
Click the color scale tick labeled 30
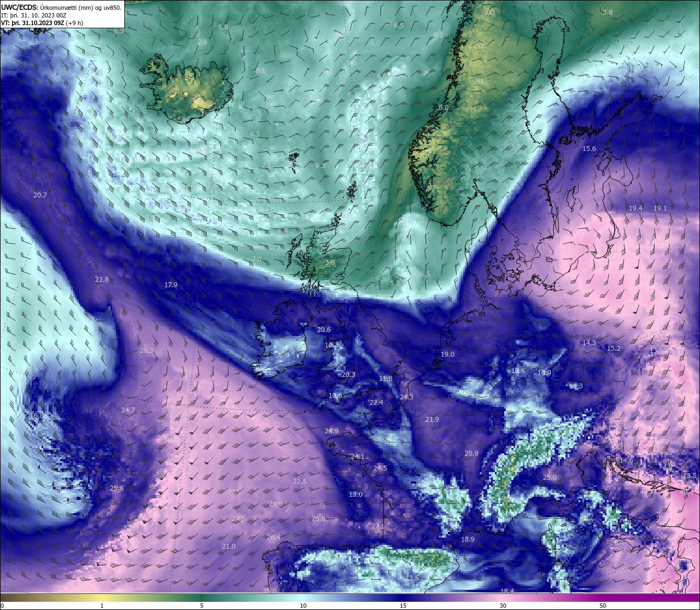(503, 605)
